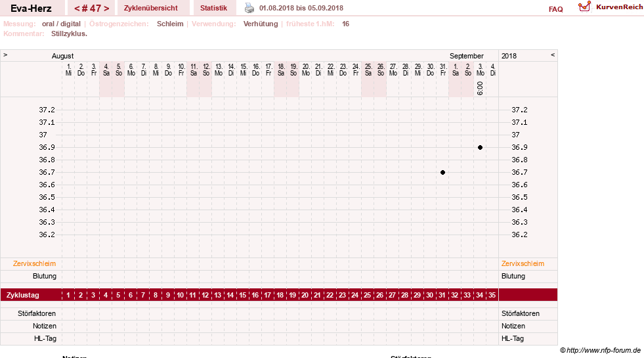Image resolution: width=644 pixels, height=358 pixels.
Task: Click the August month label
Action: (62, 56)
